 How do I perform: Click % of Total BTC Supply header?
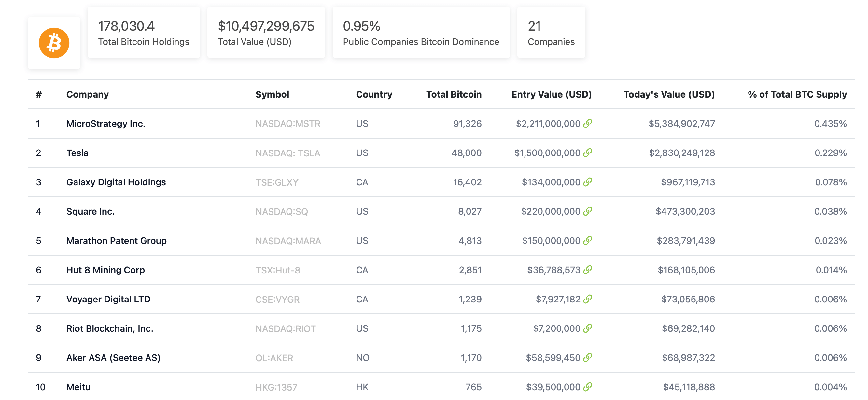(x=797, y=94)
